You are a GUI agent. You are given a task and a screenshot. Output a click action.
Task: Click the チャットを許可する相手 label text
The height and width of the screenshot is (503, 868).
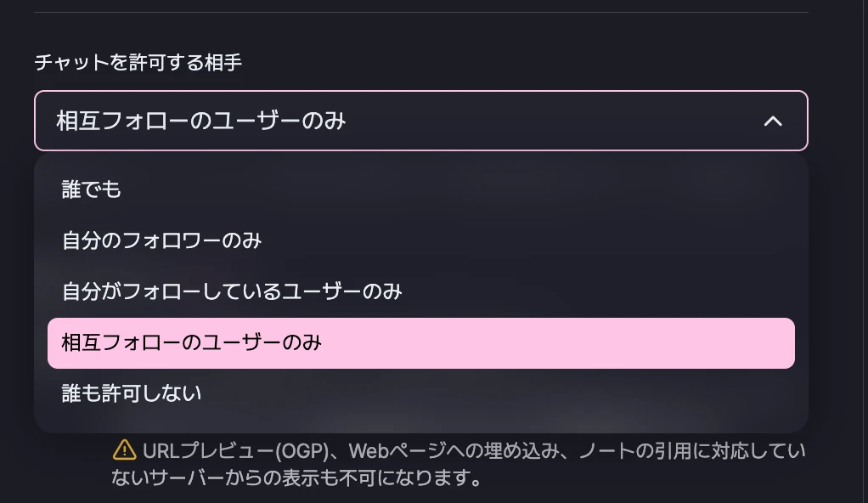click(x=138, y=62)
